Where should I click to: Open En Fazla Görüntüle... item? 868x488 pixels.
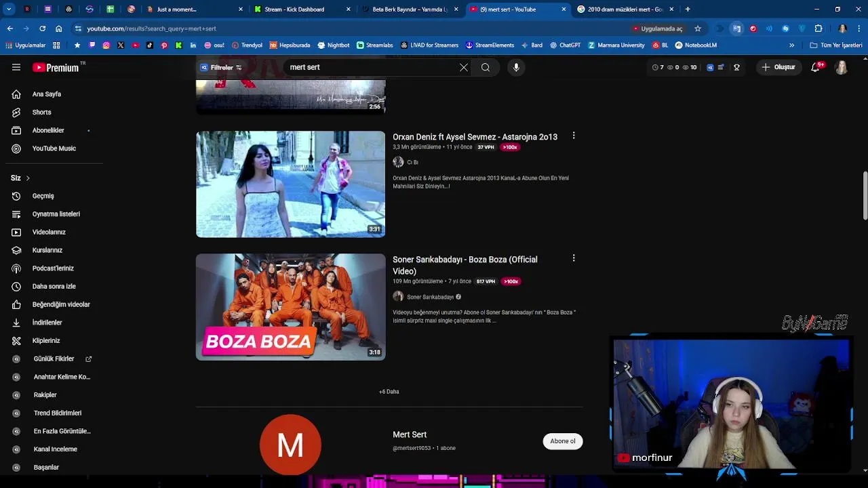coord(62,431)
